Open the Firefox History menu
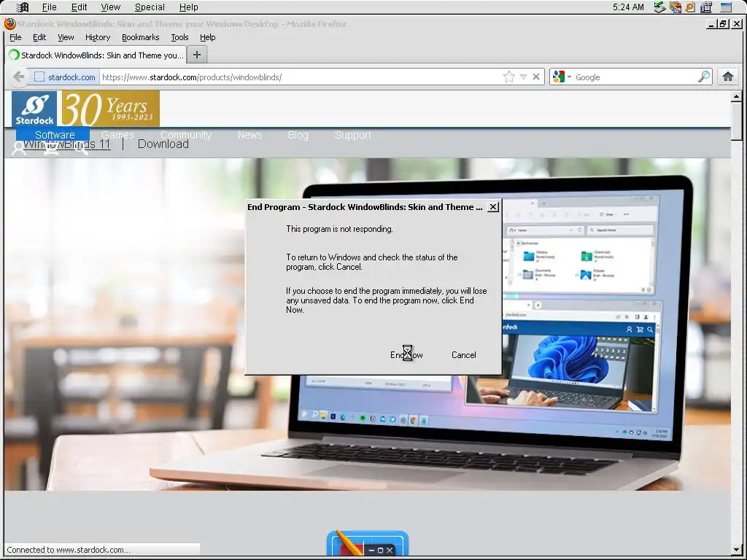Image resolution: width=747 pixels, height=560 pixels. 98,37
